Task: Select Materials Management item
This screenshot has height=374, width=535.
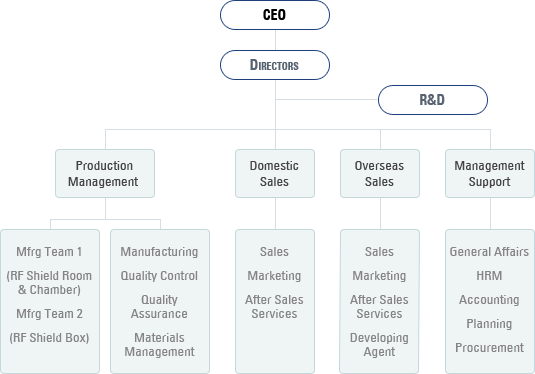Action: 159,345
